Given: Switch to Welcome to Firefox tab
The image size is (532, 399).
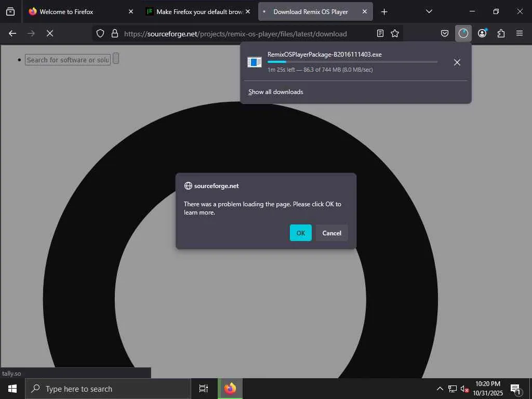Looking at the screenshot, I should pos(79,11).
